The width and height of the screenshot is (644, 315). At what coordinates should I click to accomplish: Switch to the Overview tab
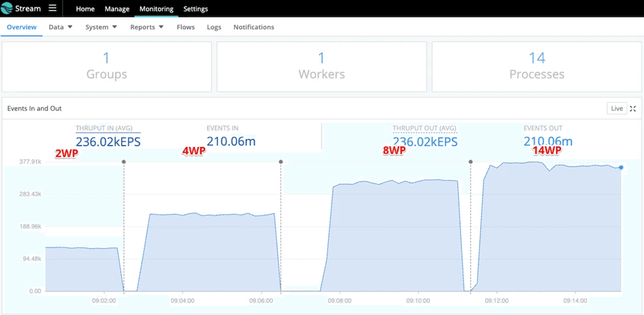pos(21,27)
